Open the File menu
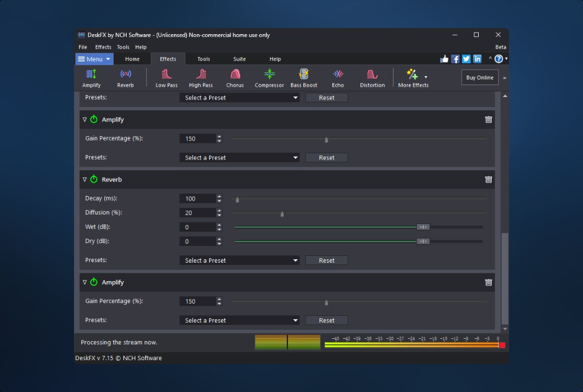583x392 pixels. (x=83, y=47)
